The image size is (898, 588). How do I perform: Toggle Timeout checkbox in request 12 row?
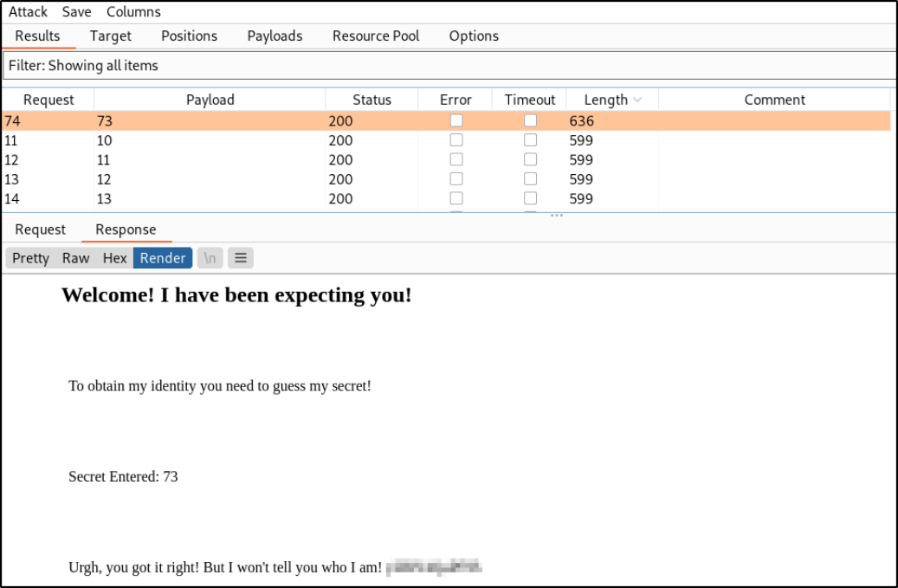point(530,159)
